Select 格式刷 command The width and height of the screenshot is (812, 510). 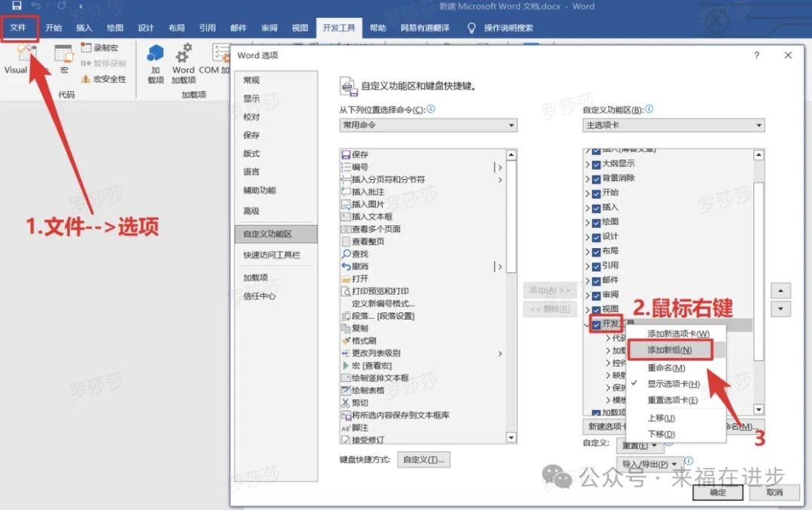click(359, 341)
